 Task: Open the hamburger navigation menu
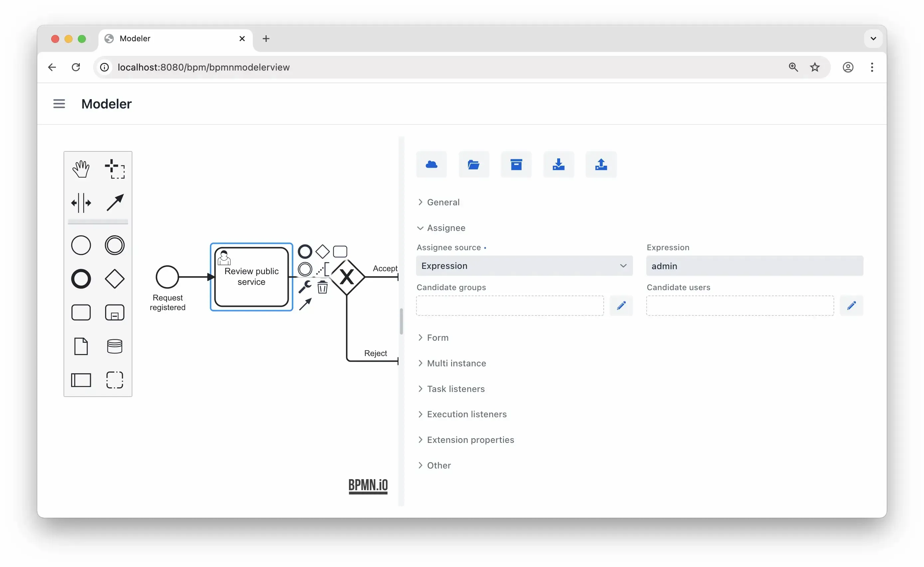coord(59,103)
